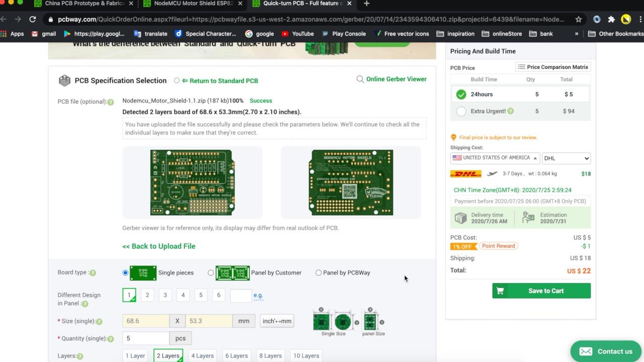
Task: Choose 2 different designs in panel
Action: (x=147, y=295)
